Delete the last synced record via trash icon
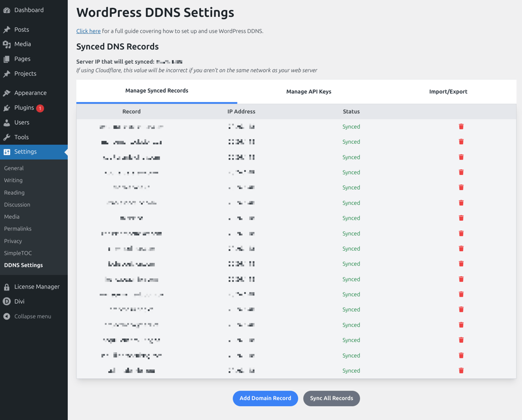Screen dimensions: 522x420 (461, 371)
